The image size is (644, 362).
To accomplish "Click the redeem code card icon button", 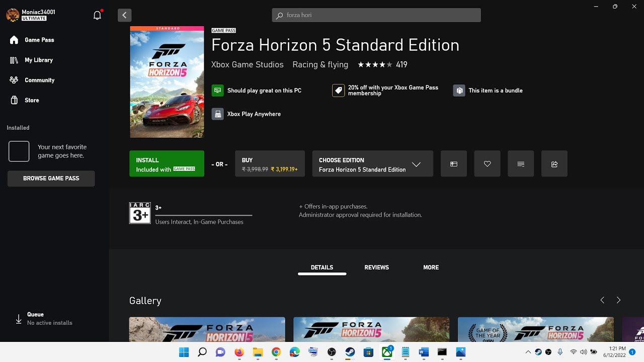I will (454, 164).
